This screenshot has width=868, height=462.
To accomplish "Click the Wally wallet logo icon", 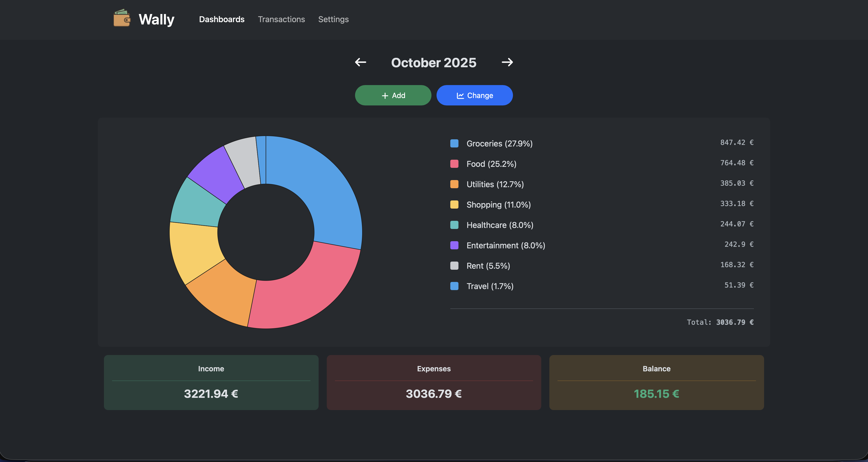I will pyautogui.click(x=122, y=18).
